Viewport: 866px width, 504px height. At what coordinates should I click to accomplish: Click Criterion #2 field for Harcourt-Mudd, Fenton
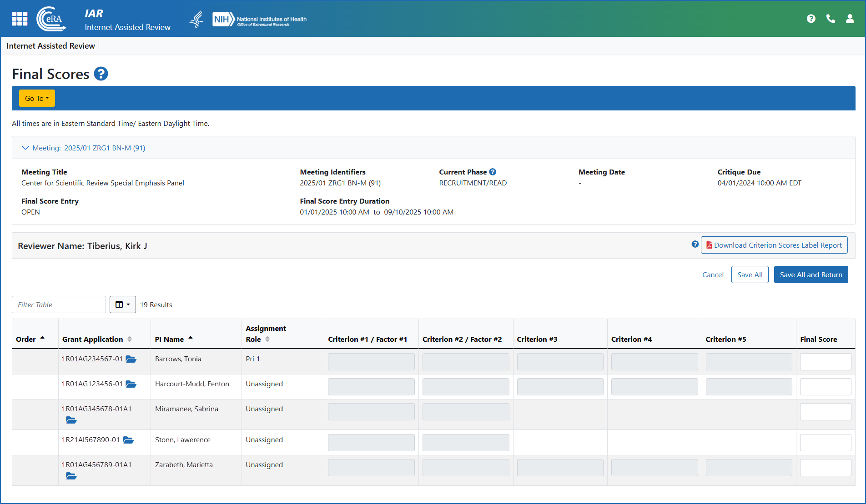466,387
